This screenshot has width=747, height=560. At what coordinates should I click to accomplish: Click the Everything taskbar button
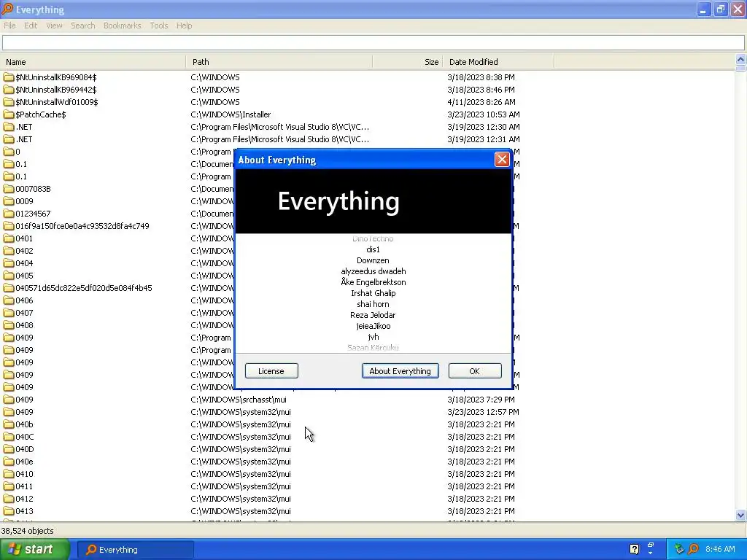(x=135, y=550)
